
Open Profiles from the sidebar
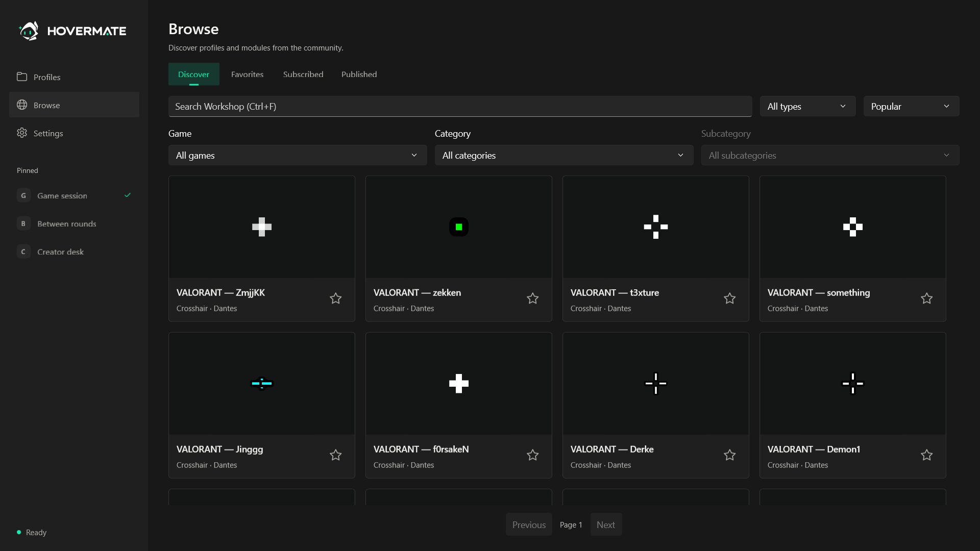point(74,77)
